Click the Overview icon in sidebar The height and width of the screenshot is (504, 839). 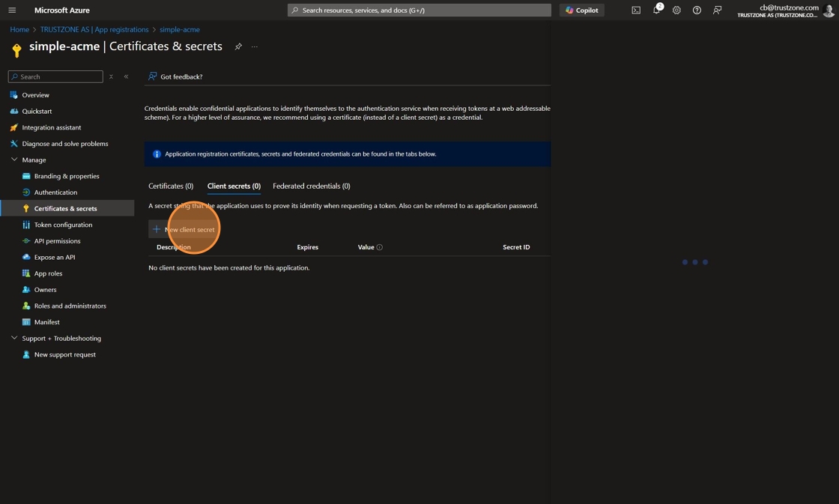point(14,95)
